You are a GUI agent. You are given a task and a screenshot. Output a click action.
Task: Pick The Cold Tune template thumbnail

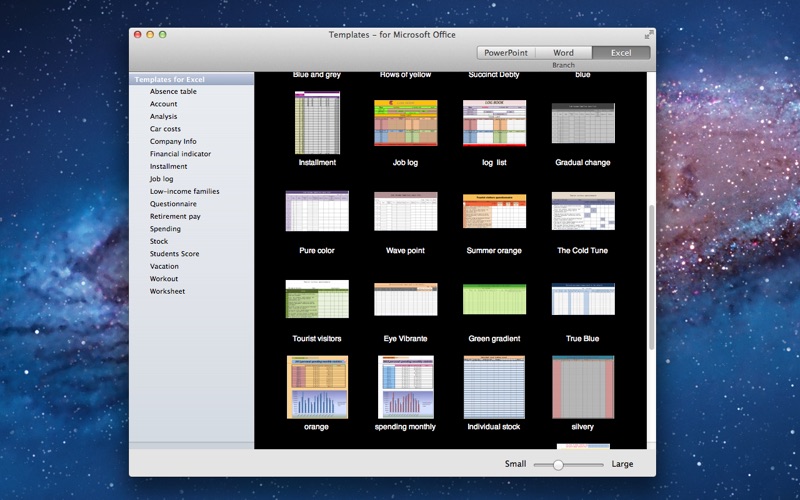coord(583,211)
